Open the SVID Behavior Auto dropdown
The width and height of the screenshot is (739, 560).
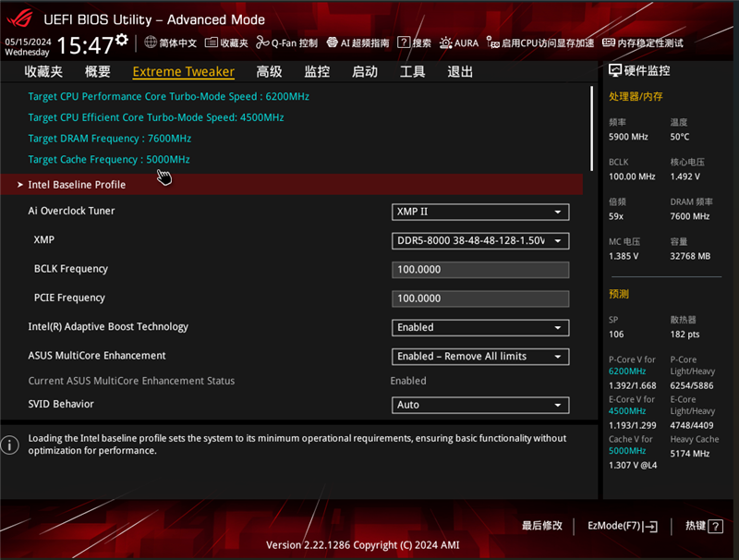pyautogui.click(x=480, y=405)
